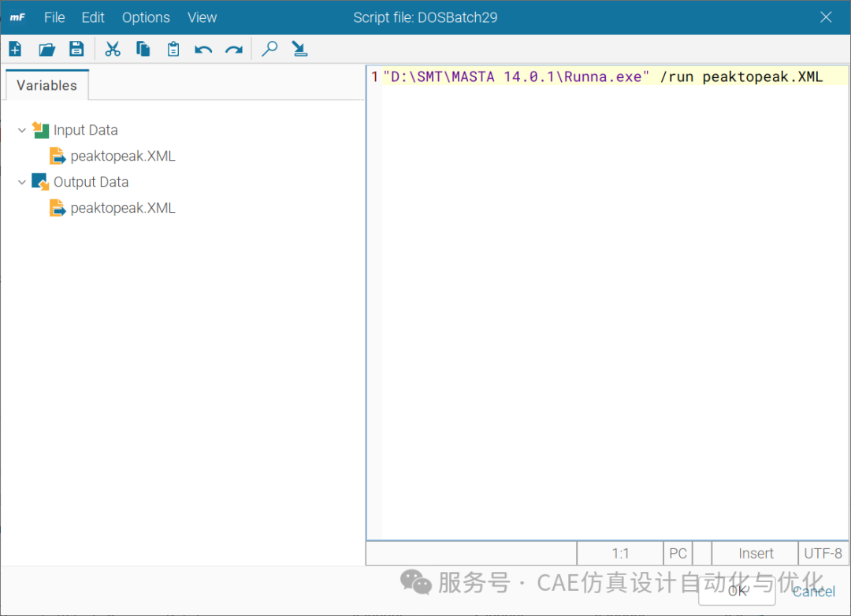Paste from clipboard toolbar icon
Screen dimensions: 851x616
pyautogui.click(x=173, y=49)
